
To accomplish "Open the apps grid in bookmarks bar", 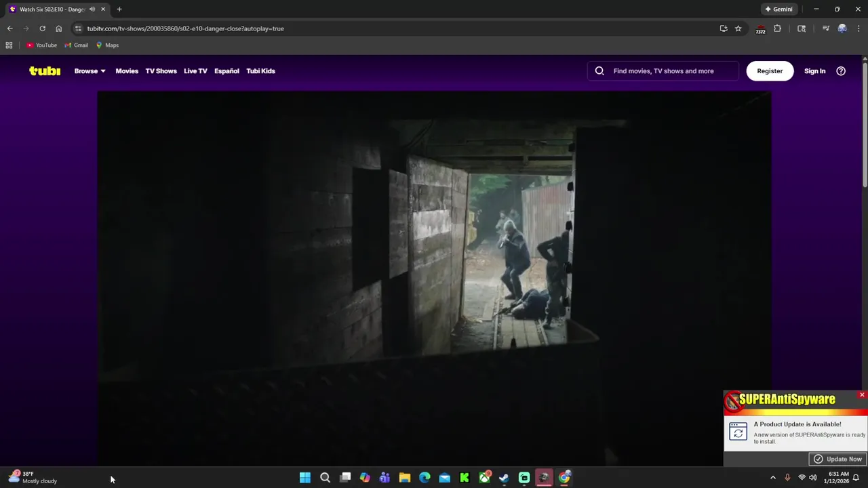I will coord(9,45).
